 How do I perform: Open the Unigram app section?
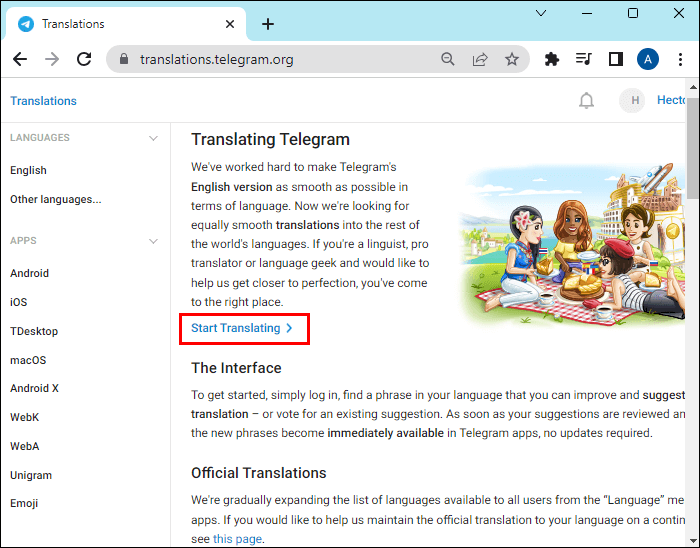(31, 475)
